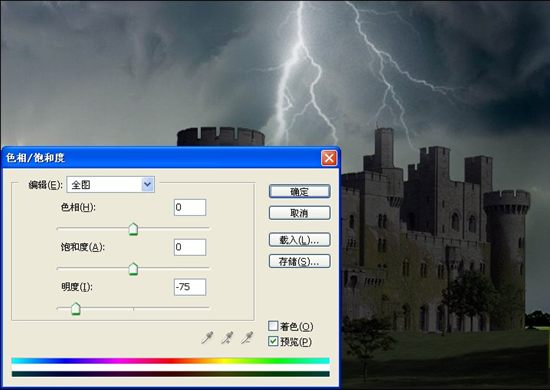Click the 取消 button
The image size is (550, 390).
pos(300,213)
